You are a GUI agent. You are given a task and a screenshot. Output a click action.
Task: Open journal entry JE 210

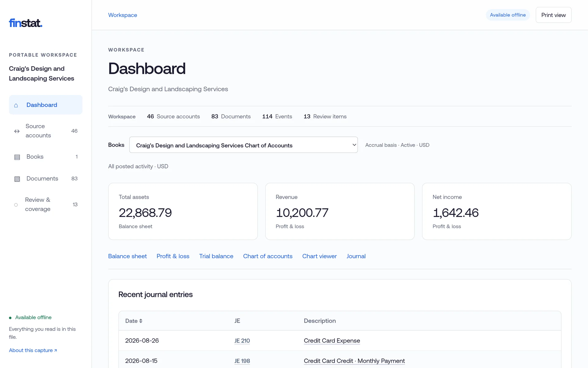242,341
